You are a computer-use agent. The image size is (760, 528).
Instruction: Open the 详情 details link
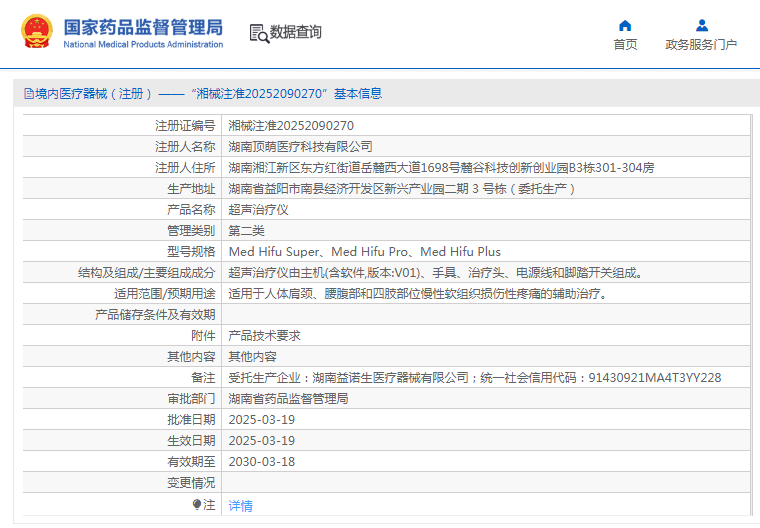[240, 506]
